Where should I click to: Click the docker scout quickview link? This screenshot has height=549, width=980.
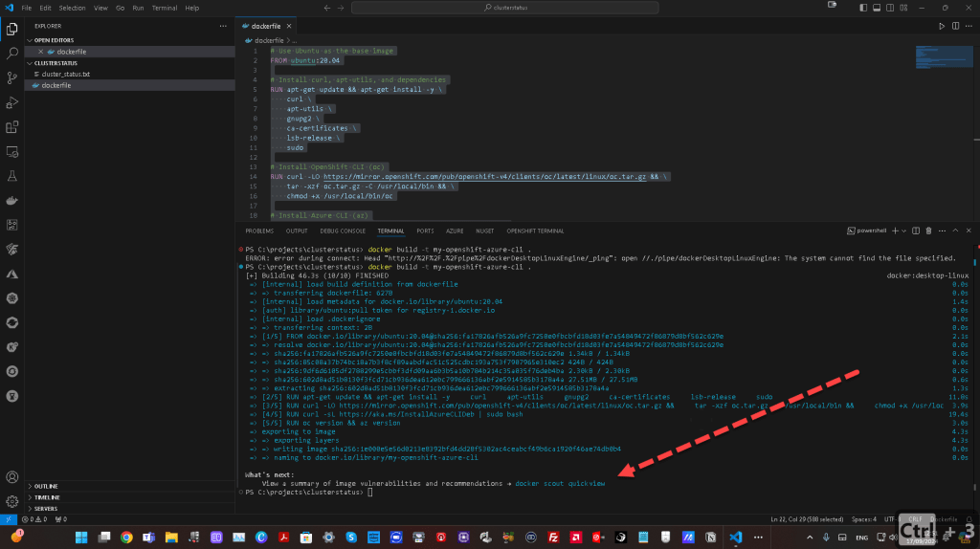(560, 483)
